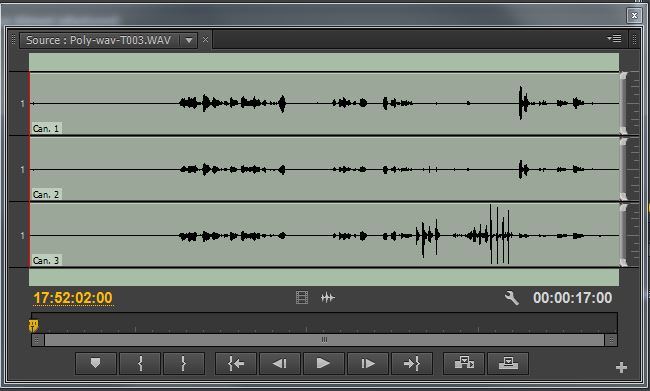Step forward one frame

point(368,364)
